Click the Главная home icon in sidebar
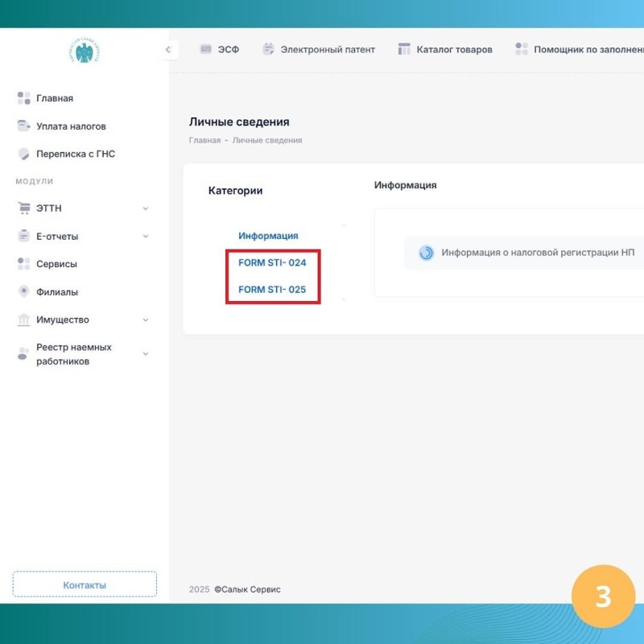 (23, 98)
